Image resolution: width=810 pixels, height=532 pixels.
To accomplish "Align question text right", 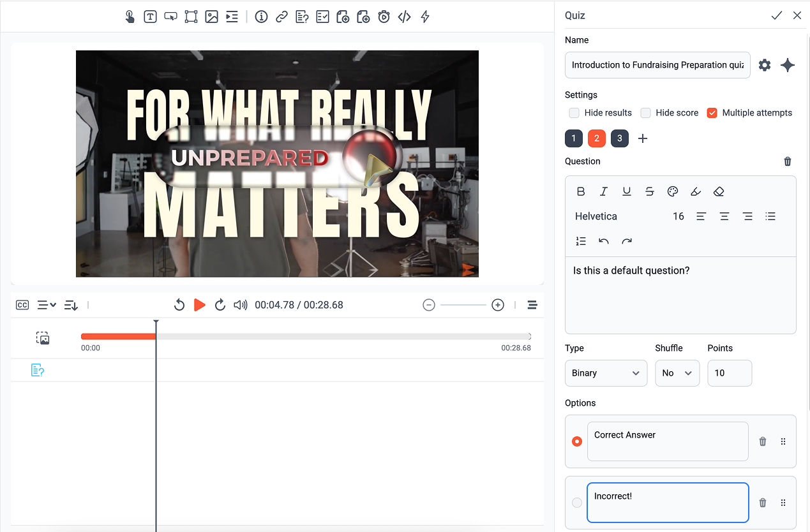I will (x=747, y=216).
